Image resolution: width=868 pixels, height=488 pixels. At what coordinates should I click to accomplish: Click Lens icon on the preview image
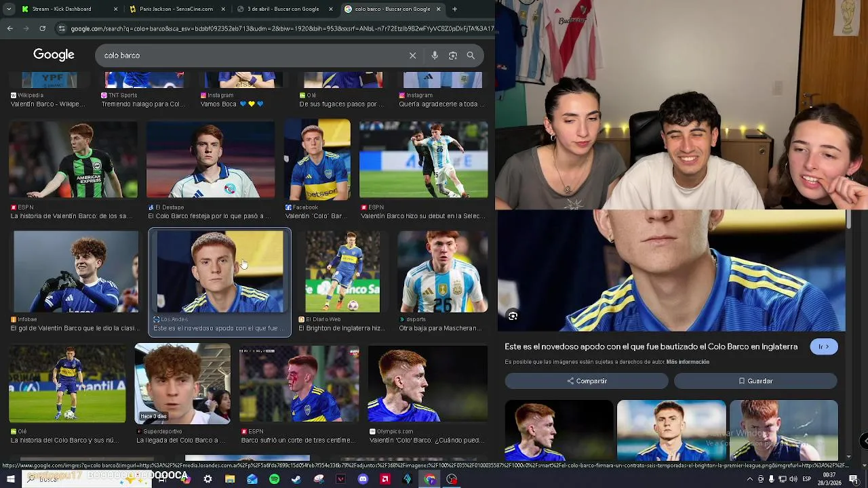[x=513, y=316]
